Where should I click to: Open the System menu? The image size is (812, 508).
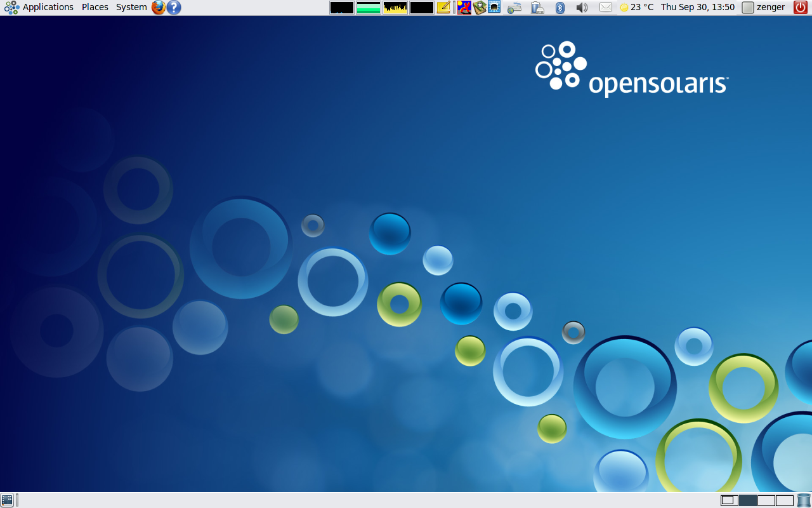tap(131, 7)
